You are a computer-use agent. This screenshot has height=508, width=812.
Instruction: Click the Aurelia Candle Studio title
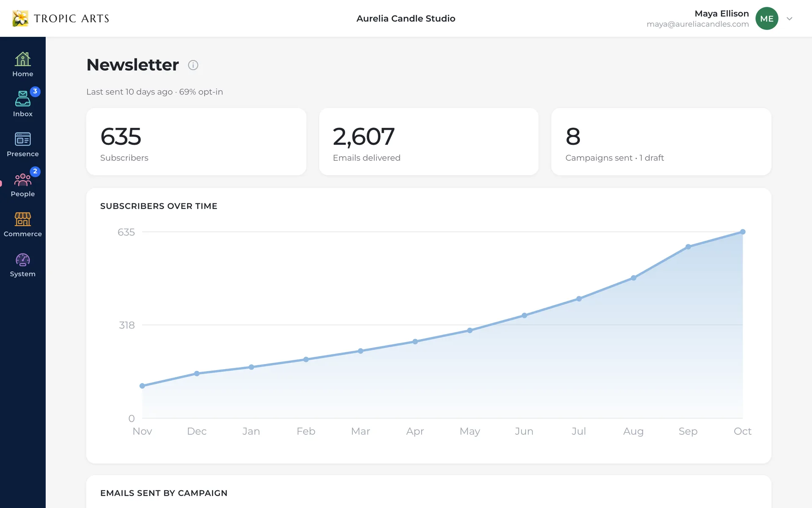(406, 19)
